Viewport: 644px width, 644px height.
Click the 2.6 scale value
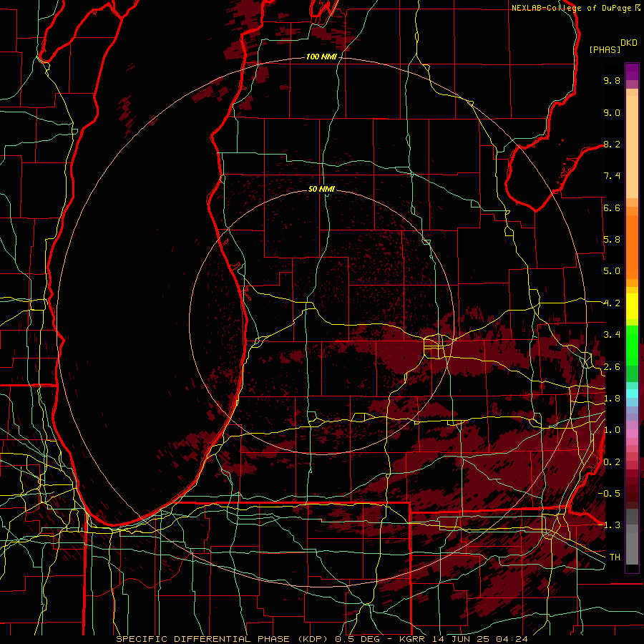point(612,367)
